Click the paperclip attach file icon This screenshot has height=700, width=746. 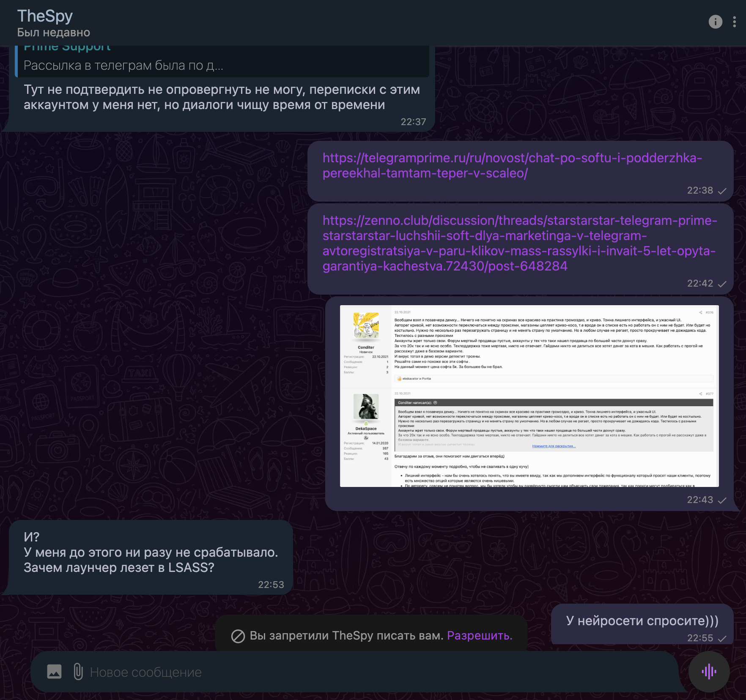(78, 671)
